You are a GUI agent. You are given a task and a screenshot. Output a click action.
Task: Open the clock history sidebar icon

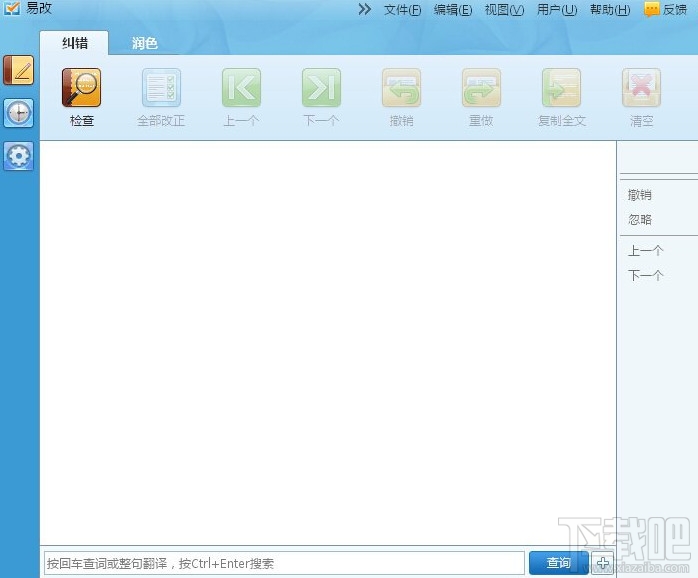[x=19, y=113]
